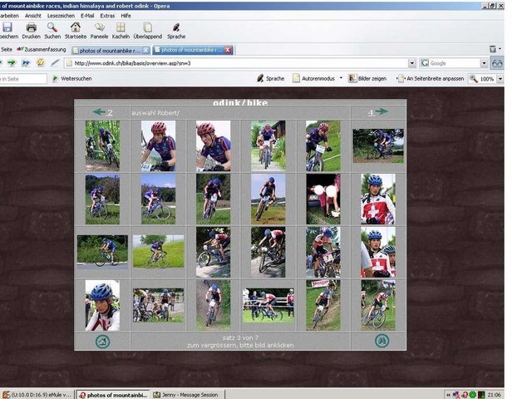Click the round binoculars icon on gallery page
The image size is (532, 399).
382,341
